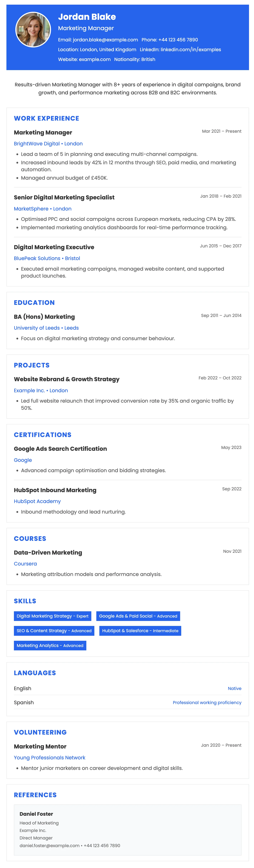
Task: Select the SEO & Content Strategy skill tag
Action: 54,630
